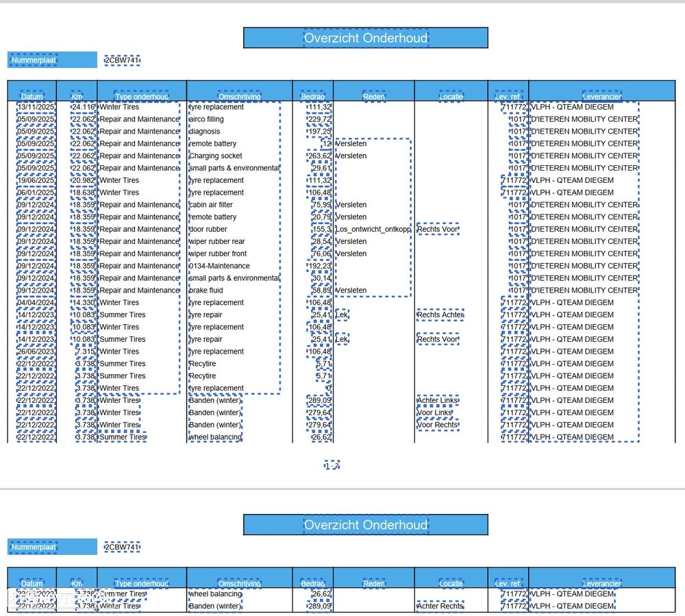685x616 pixels.
Task: Click 'Rechts Voor' in the door rubber row
Action: 438,229
